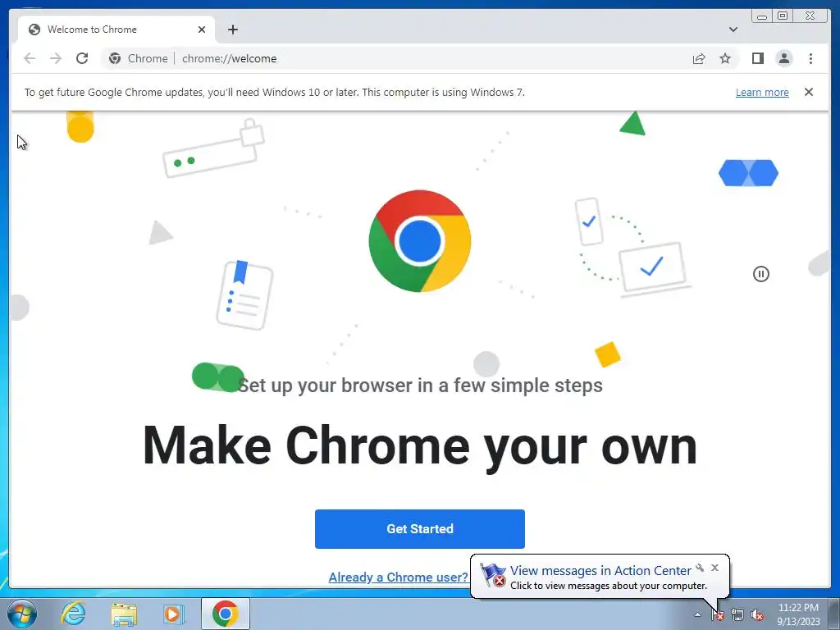Open Action Center balloon wrench options

click(x=700, y=568)
